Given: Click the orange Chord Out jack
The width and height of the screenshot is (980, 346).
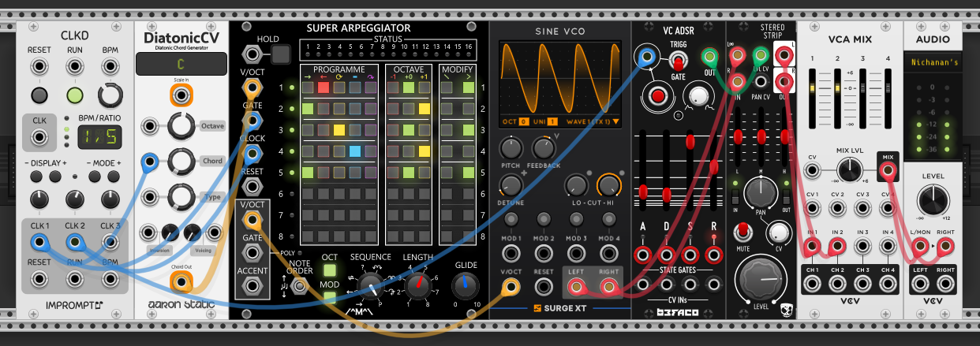Looking at the screenshot, I should [x=181, y=282].
